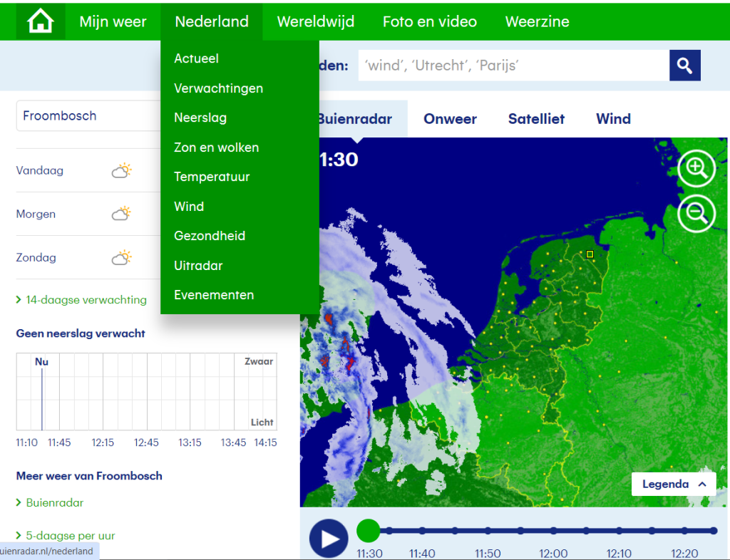Switch to Satelliet tab
Screen dimensions: 730x560
click(536, 118)
